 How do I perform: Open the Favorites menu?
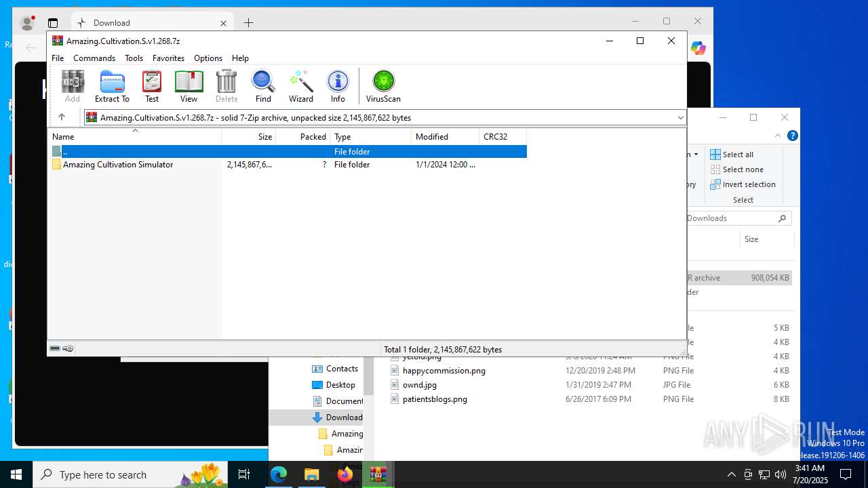click(168, 58)
